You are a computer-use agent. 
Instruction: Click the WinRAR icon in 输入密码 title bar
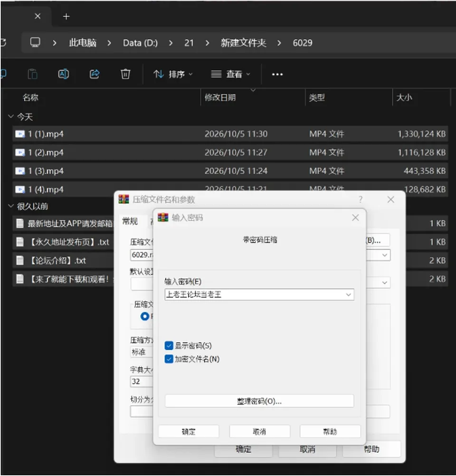click(163, 218)
